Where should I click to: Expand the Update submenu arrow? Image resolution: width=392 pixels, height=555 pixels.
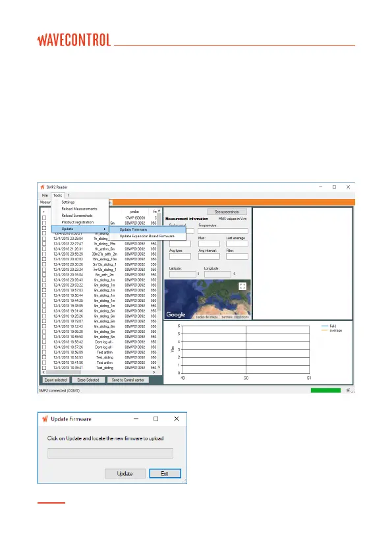105,229
